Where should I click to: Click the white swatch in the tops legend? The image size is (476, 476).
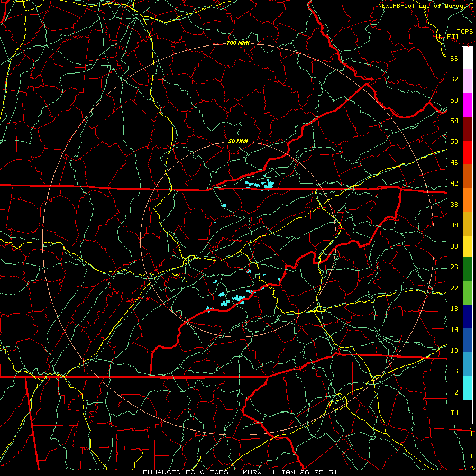(x=467, y=58)
